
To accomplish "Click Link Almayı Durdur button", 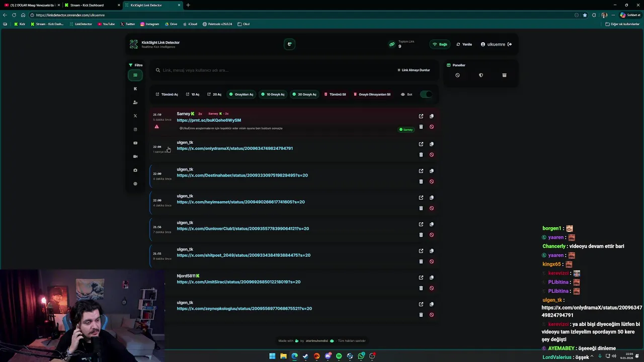I will pos(414,70).
